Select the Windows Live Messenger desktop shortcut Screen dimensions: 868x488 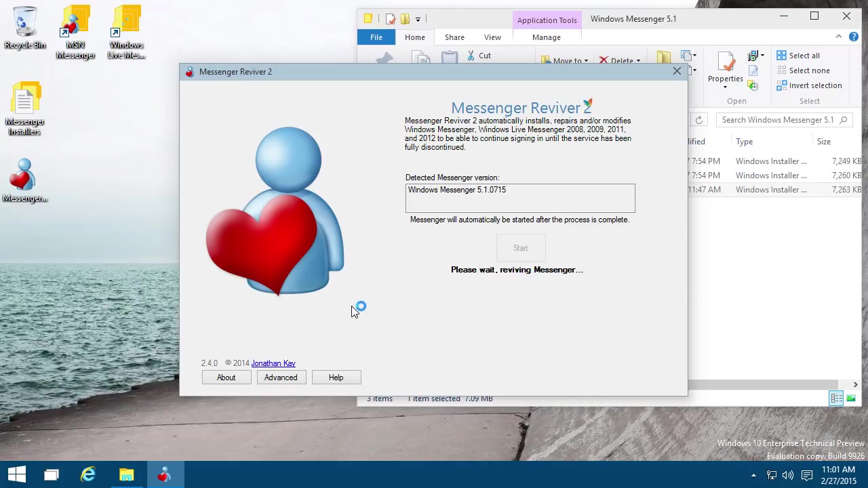pos(126,33)
